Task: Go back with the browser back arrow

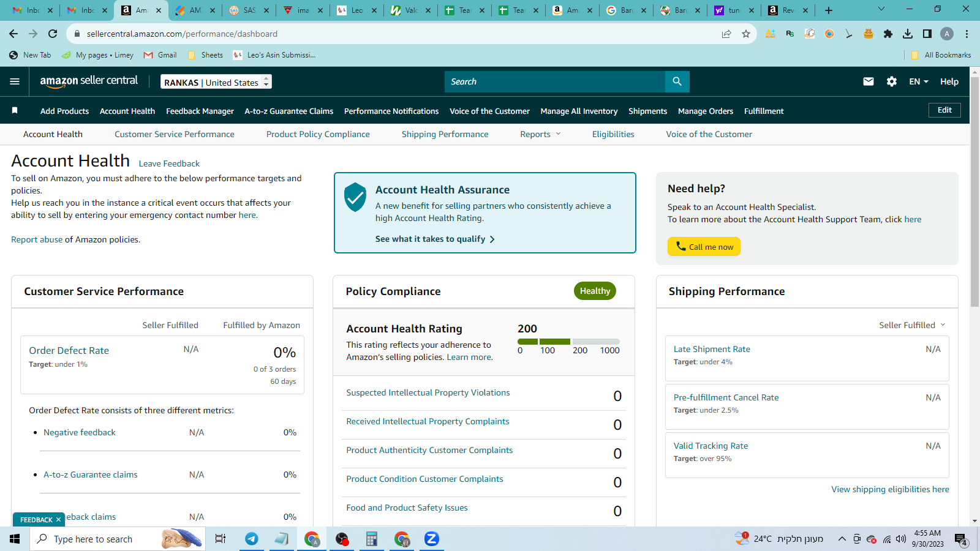Action: click(x=13, y=34)
